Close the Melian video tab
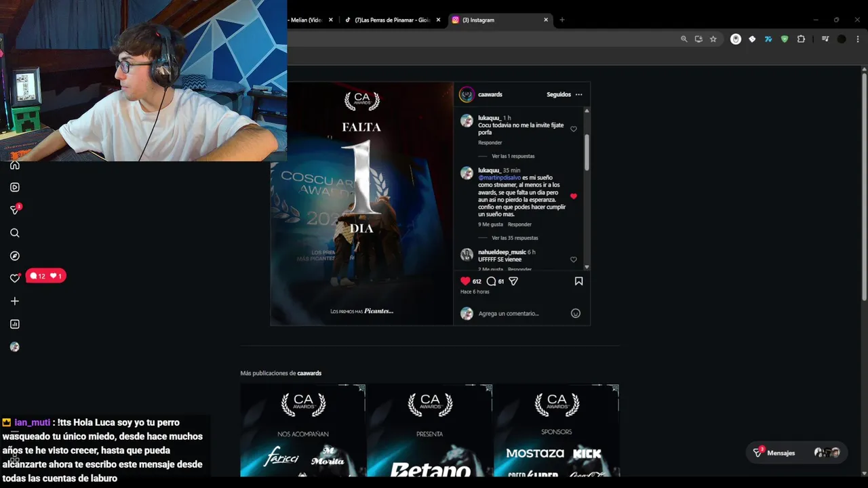The width and height of the screenshot is (868, 488). [x=331, y=20]
